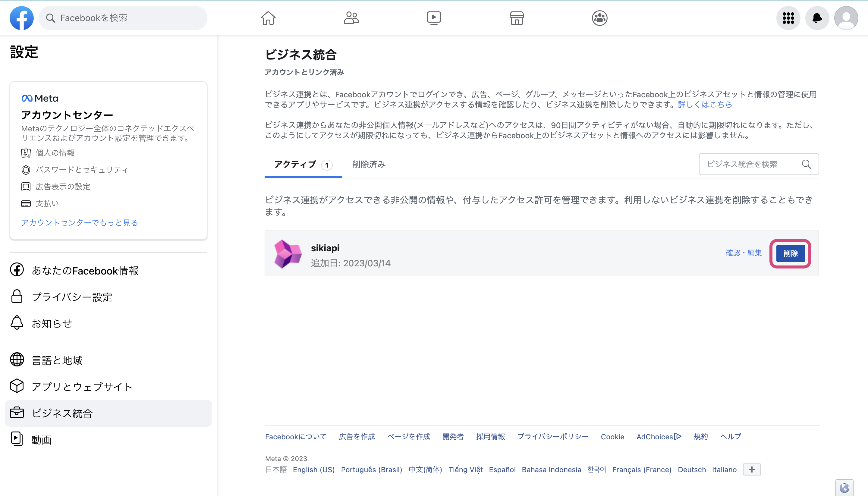
Task: Open the Watch video icon in top navigation
Action: (434, 18)
